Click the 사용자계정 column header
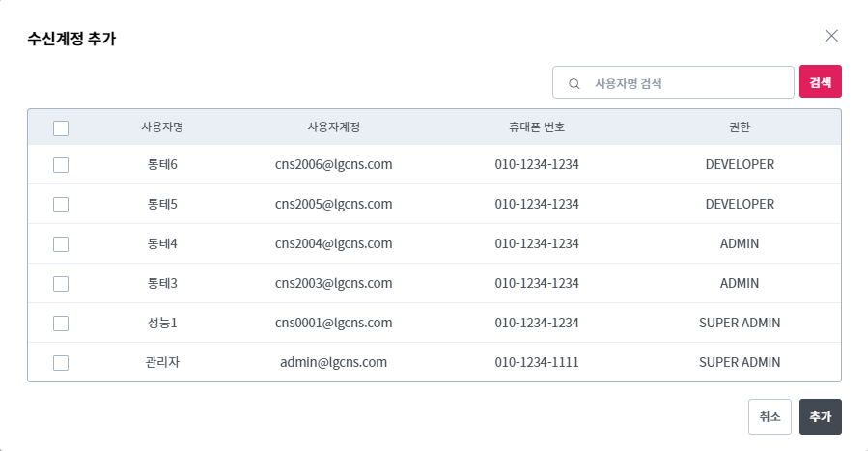 click(333, 127)
